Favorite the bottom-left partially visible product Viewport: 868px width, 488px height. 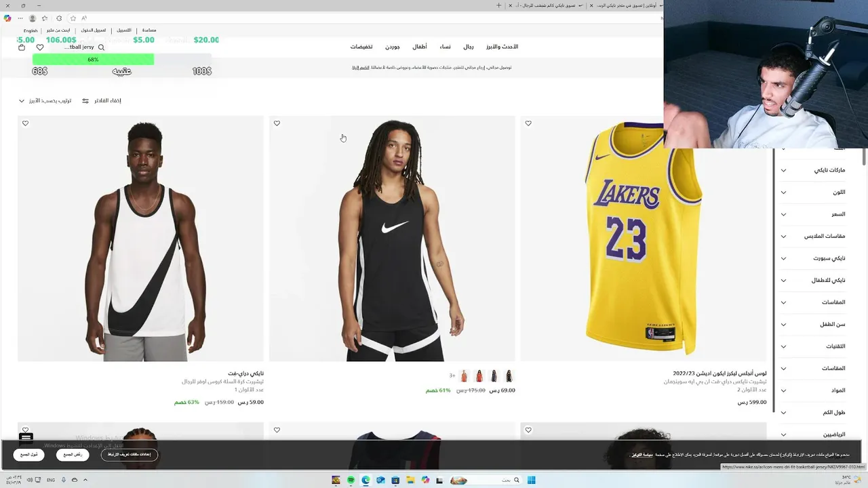coord(25,430)
